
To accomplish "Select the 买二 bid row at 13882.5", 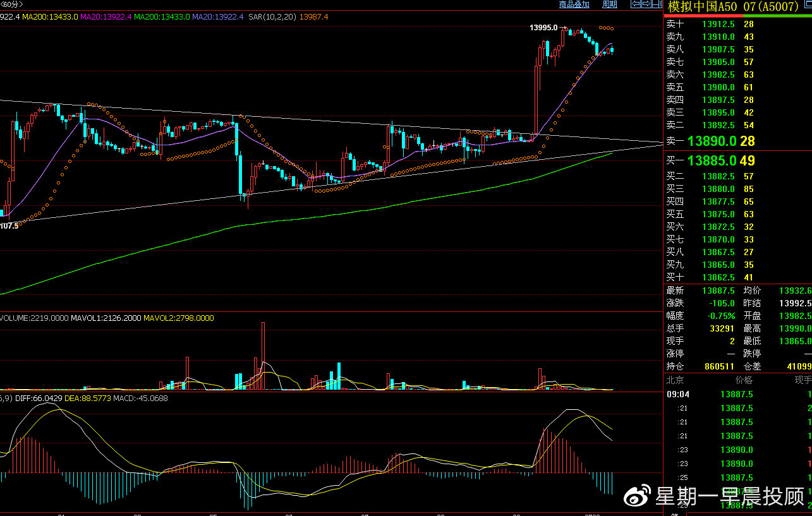I will tap(737, 176).
